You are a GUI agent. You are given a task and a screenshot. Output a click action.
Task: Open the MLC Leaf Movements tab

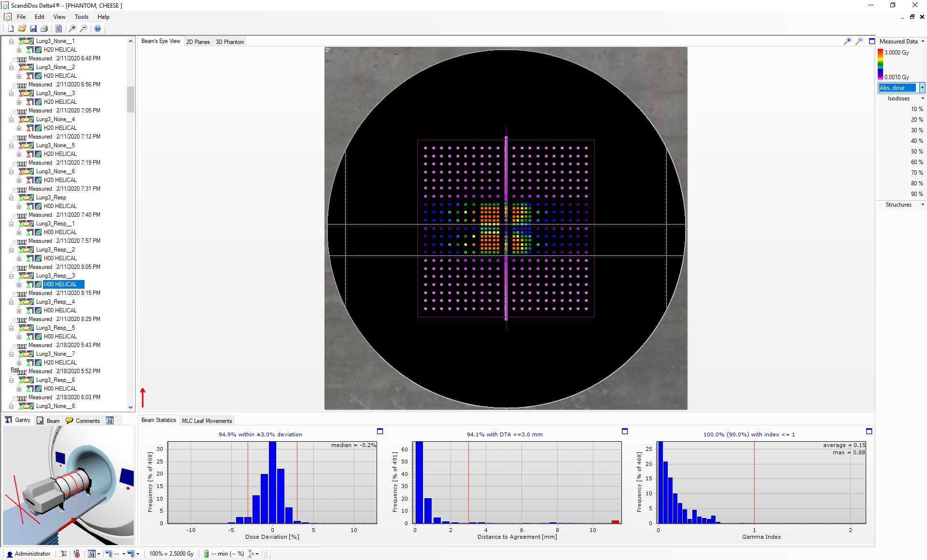click(207, 421)
